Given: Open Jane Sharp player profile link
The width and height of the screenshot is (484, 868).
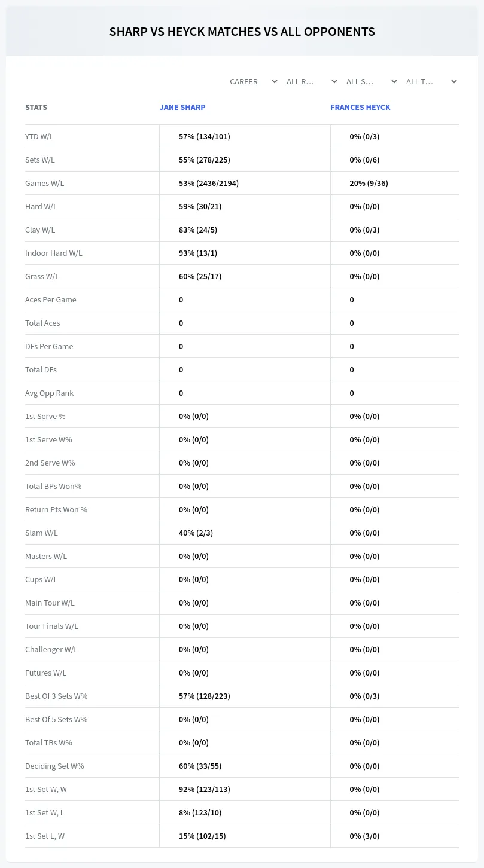Looking at the screenshot, I should 182,108.
